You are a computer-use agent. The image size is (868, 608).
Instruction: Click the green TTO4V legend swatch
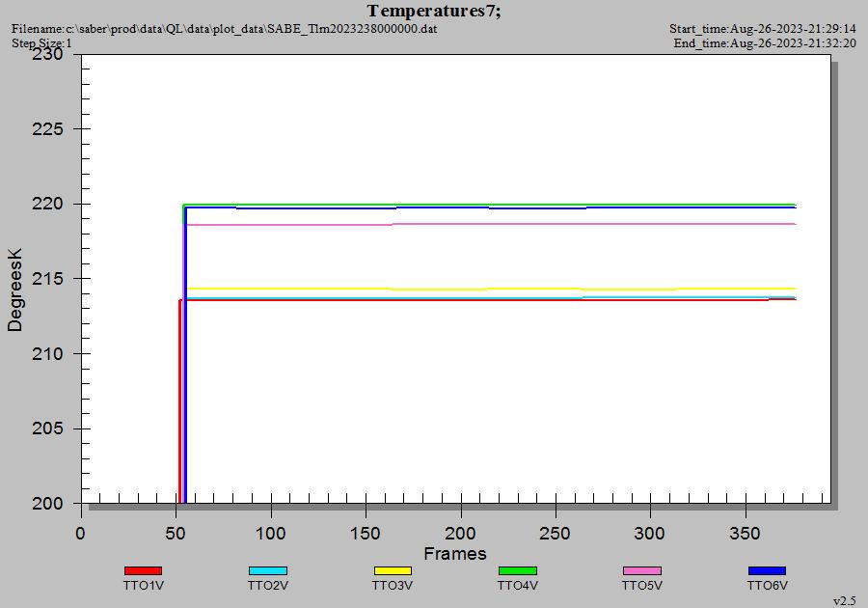tap(518, 570)
